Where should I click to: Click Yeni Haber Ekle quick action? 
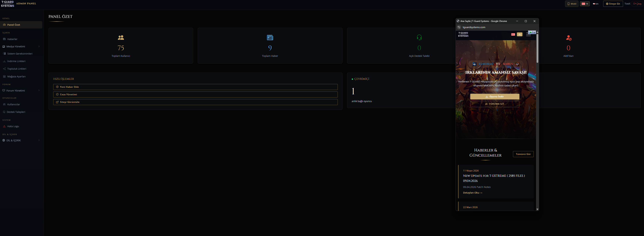195,87
